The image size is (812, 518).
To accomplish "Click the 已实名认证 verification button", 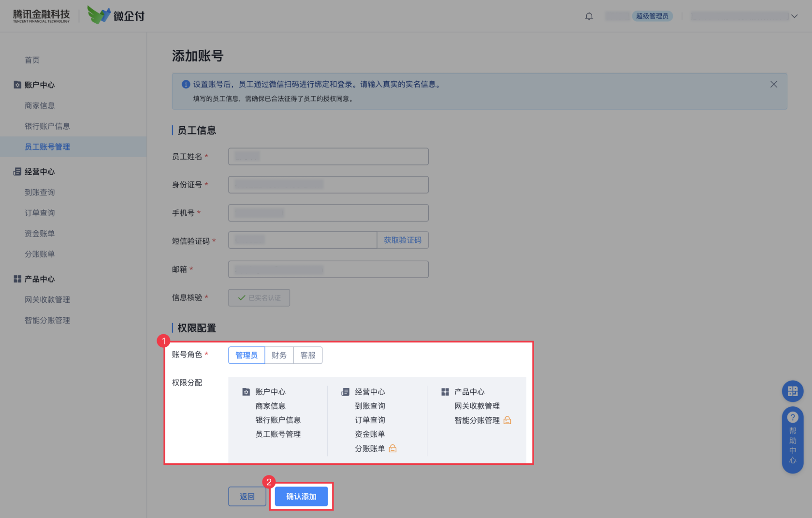I will 259,298.
